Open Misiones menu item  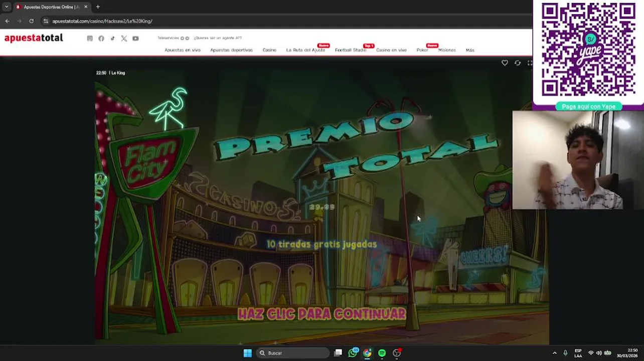tap(447, 50)
